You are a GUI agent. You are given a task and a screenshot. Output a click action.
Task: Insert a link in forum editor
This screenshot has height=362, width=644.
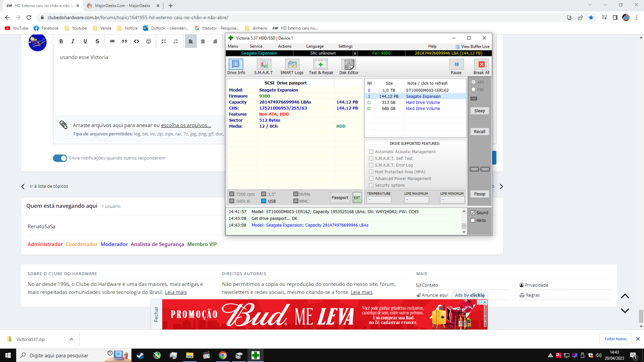tap(112, 41)
